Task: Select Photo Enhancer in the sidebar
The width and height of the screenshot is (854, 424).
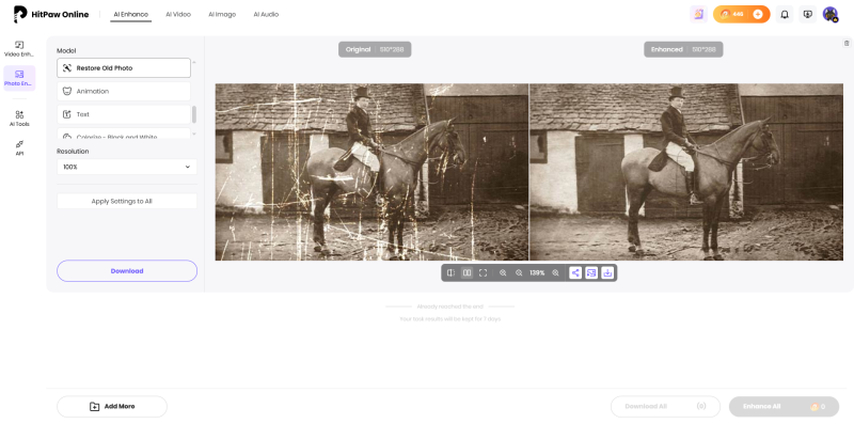Action: [19, 78]
